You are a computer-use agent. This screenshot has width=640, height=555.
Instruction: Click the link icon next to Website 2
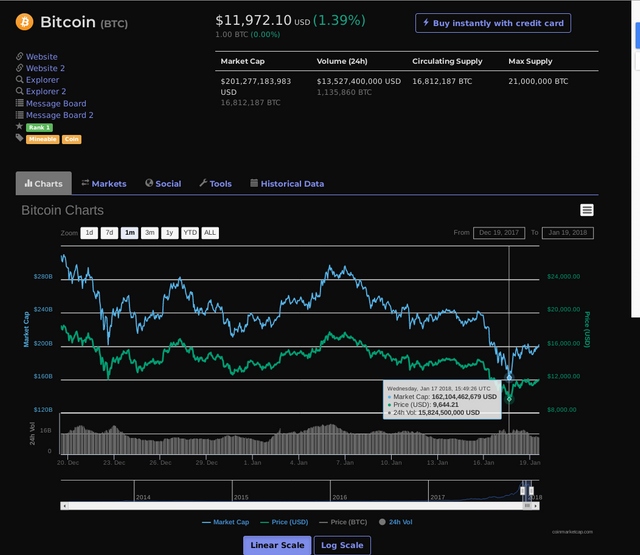point(19,68)
